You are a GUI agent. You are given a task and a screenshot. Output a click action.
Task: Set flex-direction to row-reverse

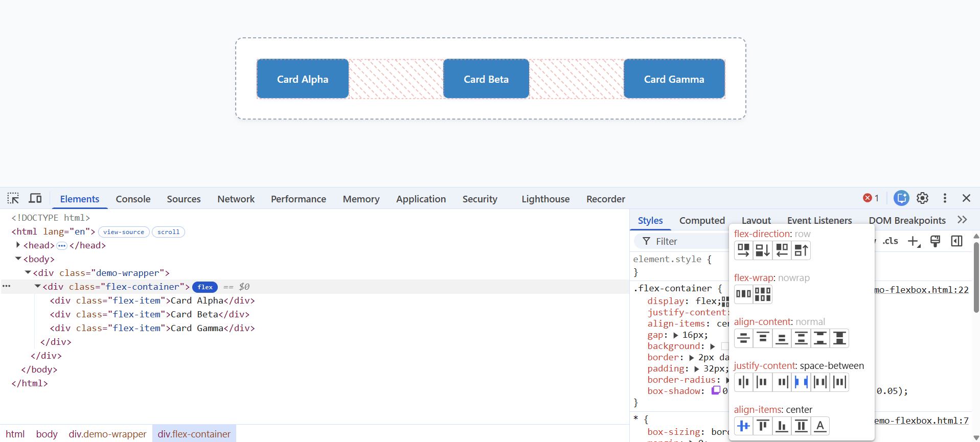click(782, 250)
